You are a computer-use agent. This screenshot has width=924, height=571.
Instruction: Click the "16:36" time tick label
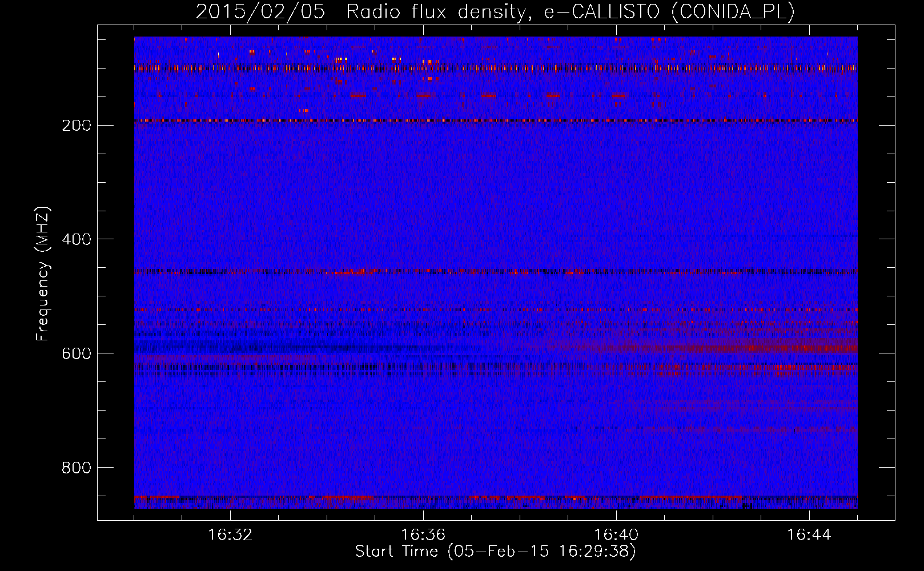[x=423, y=535]
